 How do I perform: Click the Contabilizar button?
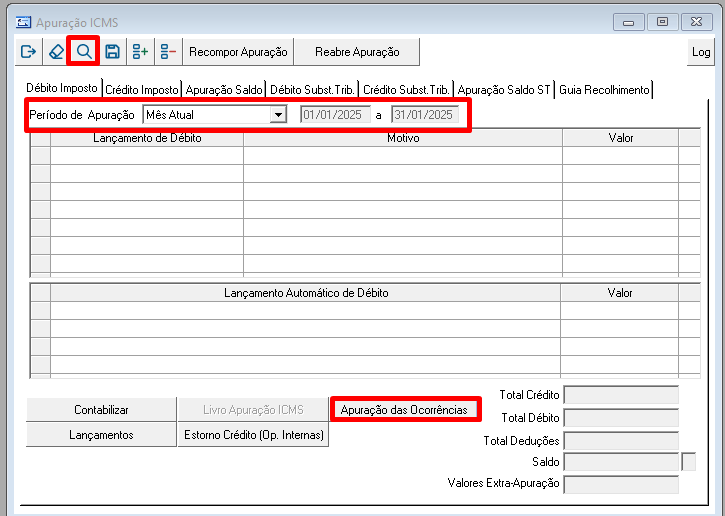coord(101,410)
